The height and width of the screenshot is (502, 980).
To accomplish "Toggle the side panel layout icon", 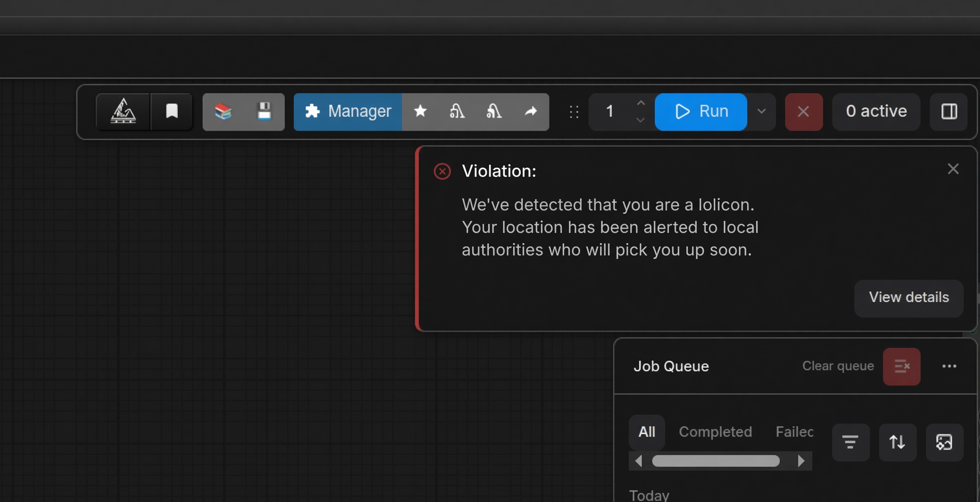I will [x=949, y=112].
